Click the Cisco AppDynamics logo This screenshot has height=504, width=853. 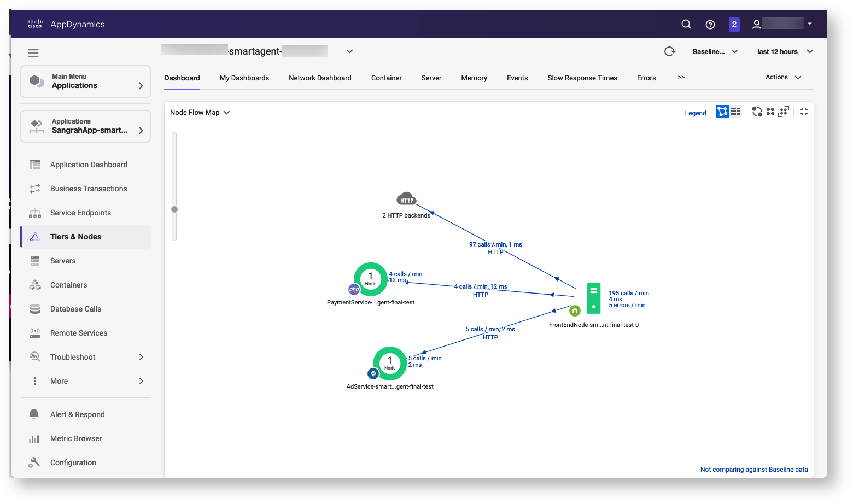click(66, 24)
